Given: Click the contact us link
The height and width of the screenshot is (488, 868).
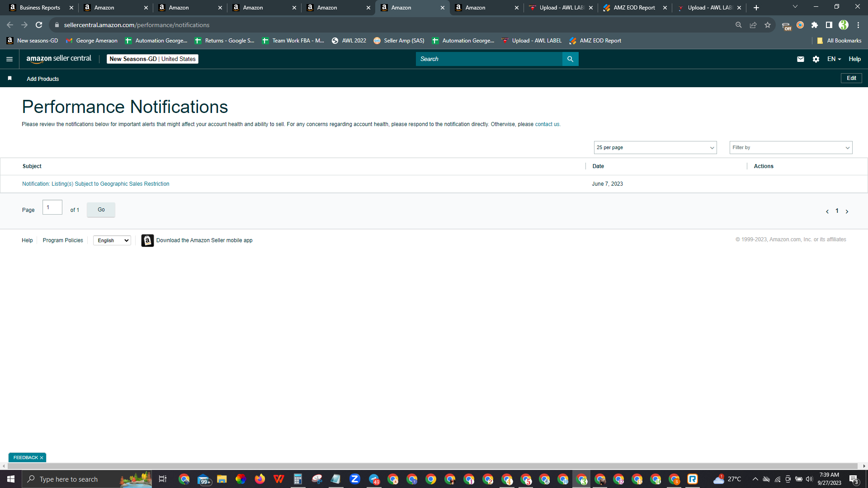Looking at the screenshot, I should click(x=547, y=124).
